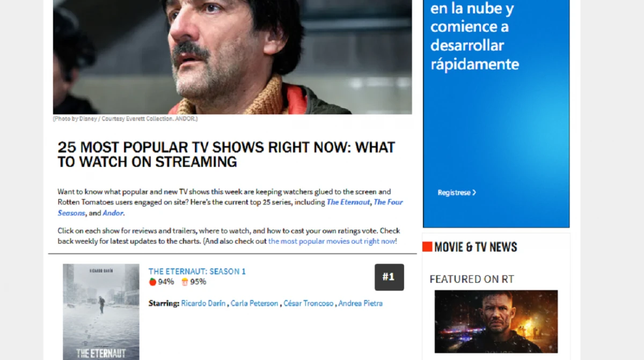Click the arrow next to Regístrese
The width and height of the screenshot is (644, 360).
[x=474, y=193]
